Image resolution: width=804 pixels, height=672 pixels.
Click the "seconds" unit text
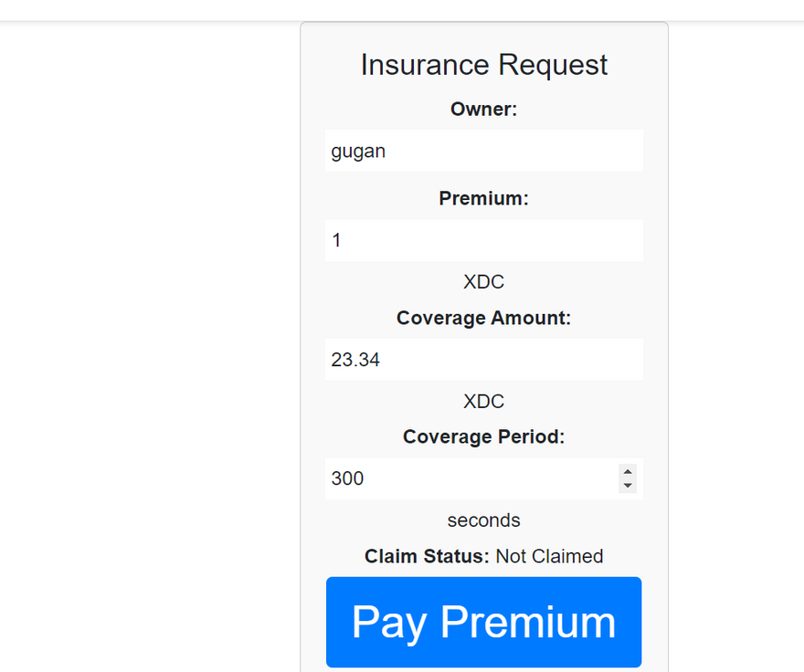point(483,520)
